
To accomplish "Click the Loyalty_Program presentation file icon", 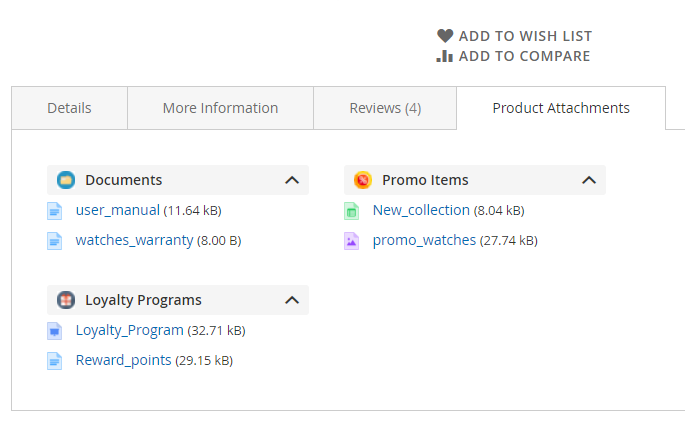I will click(55, 331).
